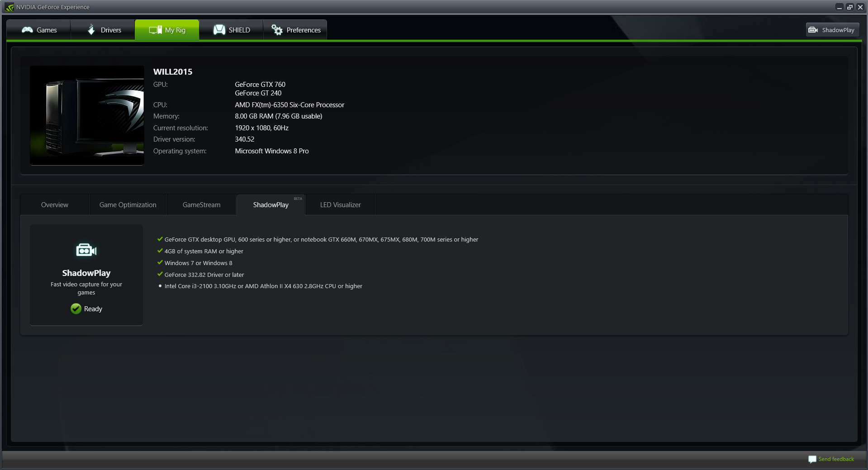Click the ShadowPlay button at top right

832,30
